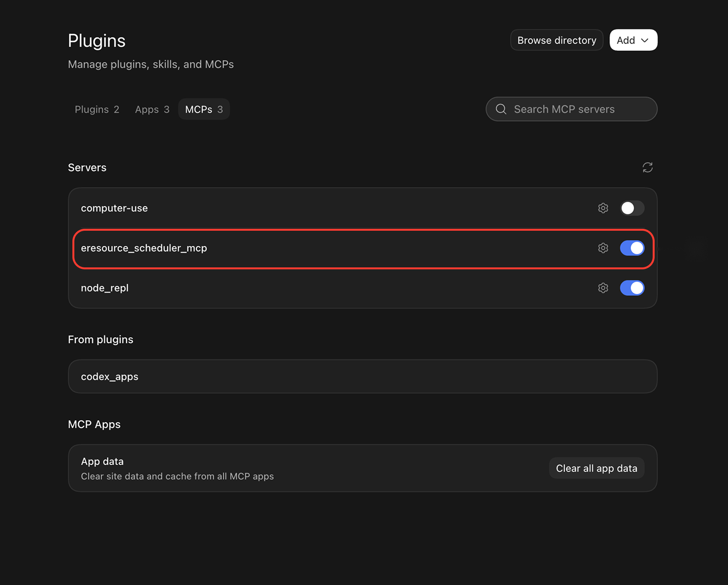The image size is (728, 585).
Task: Click the eresource_scheduler_mcp server name
Action: [x=144, y=248]
